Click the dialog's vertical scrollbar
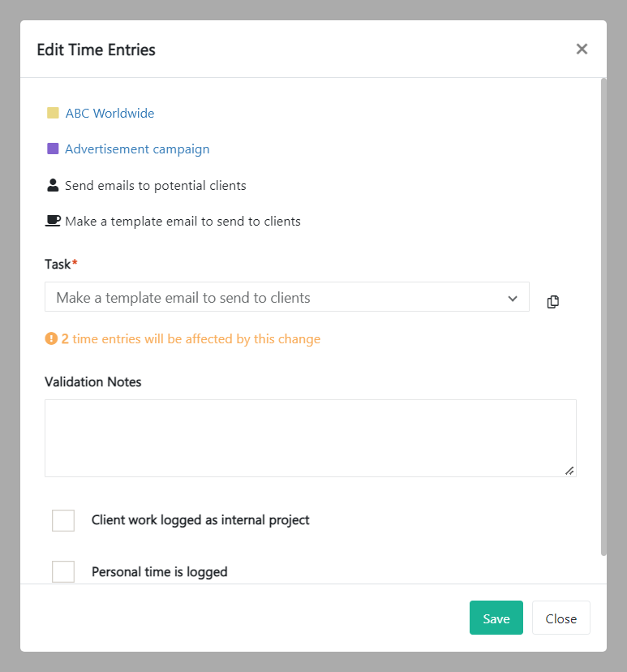 click(x=603, y=317)
